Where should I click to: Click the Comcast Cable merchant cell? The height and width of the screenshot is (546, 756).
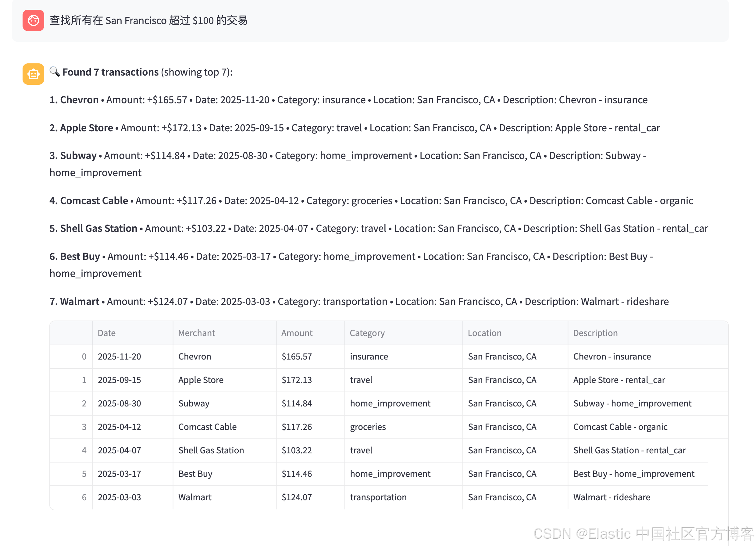pyautogui.click(x=225, y=427)
